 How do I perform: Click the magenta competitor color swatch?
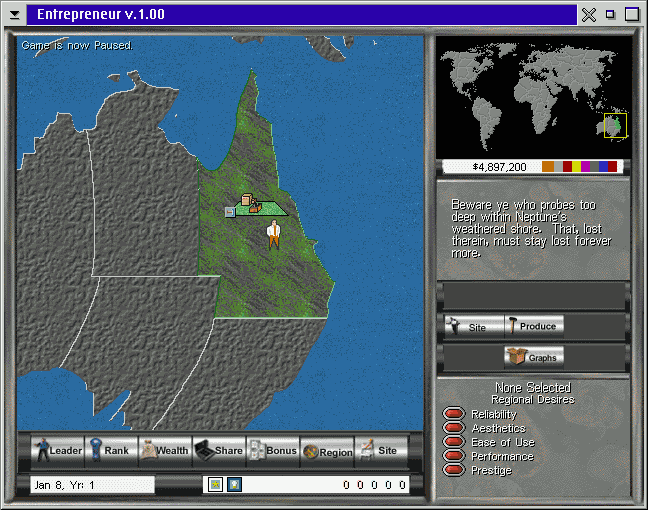[586, 167]
